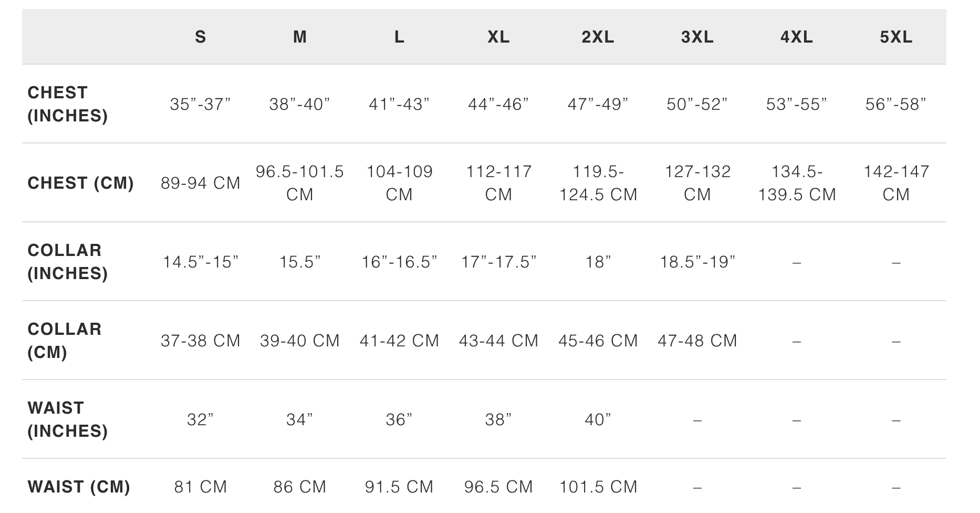Click the 35"-37" chest measurement cell
980x513 pixels.
click(x=200, y=104)
